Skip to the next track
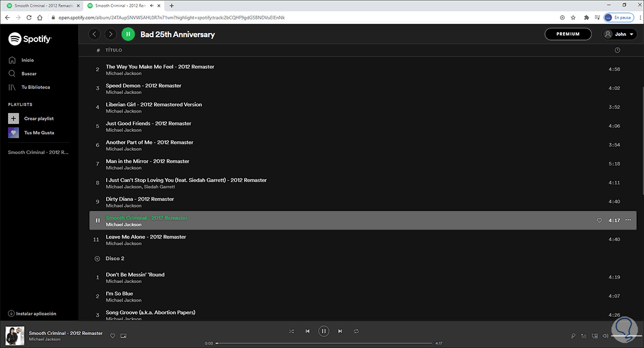Image resolution: width=644 pixels, height=348 pixels. (340, 331)
